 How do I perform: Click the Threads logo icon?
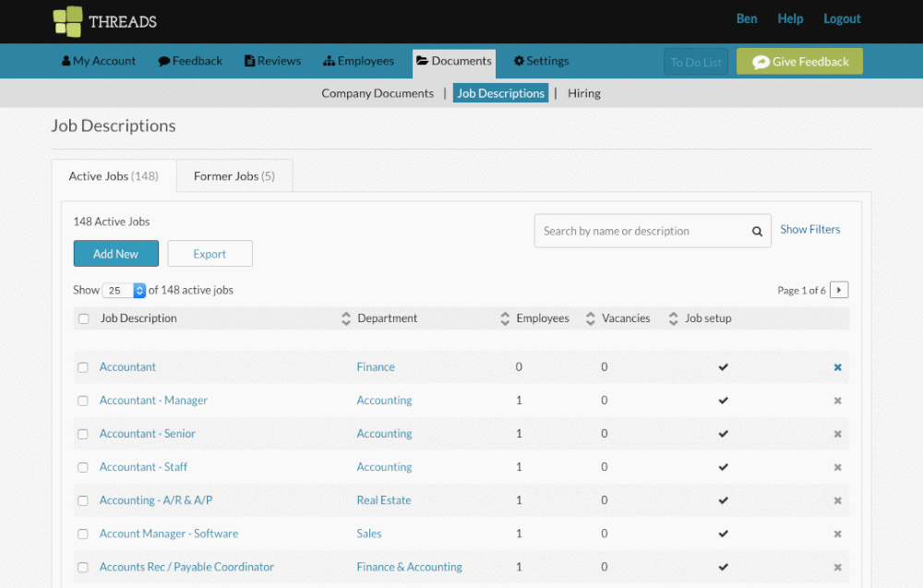pyautogui.click(x=67, y=21)
